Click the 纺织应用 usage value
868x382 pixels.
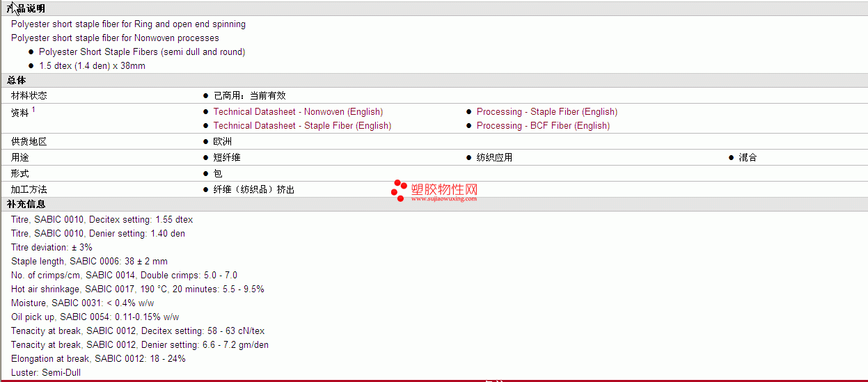click(494, 157)
